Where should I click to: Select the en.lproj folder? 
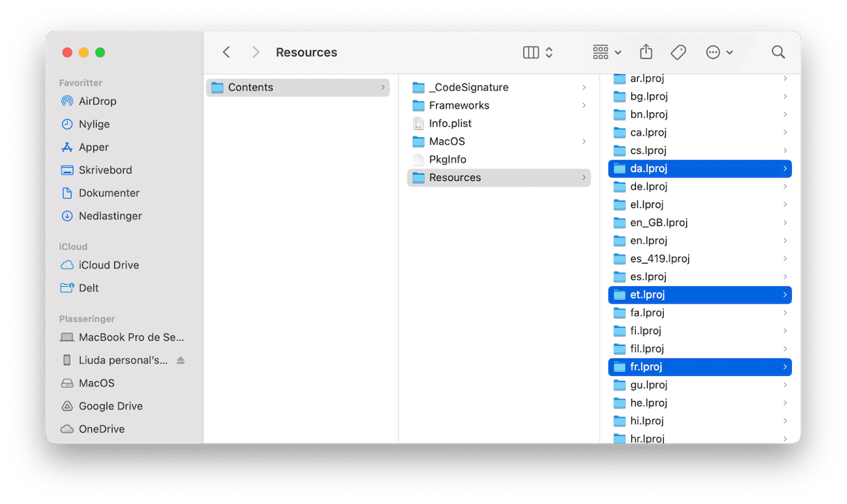[700, 241]
